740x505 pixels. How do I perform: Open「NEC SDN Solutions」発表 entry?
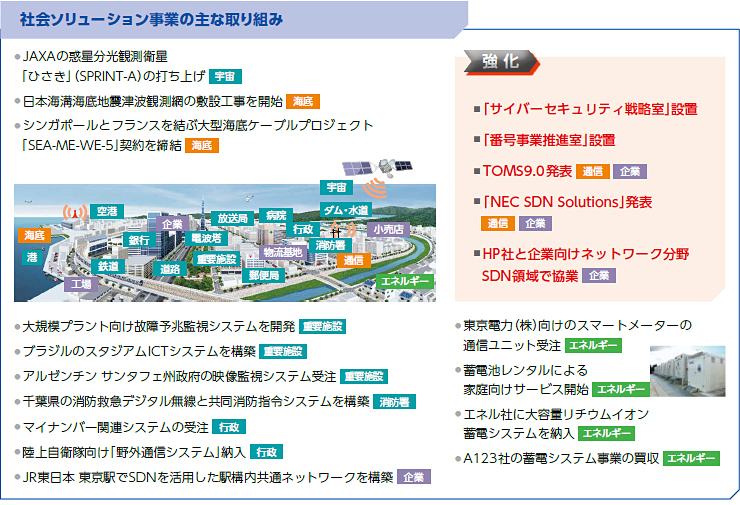coord(567,202)
